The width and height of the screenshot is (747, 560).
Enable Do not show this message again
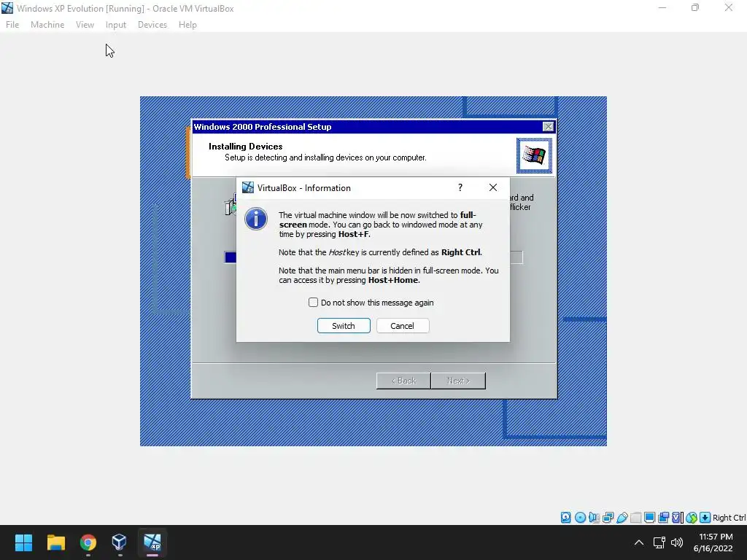(x=313, y=303)
